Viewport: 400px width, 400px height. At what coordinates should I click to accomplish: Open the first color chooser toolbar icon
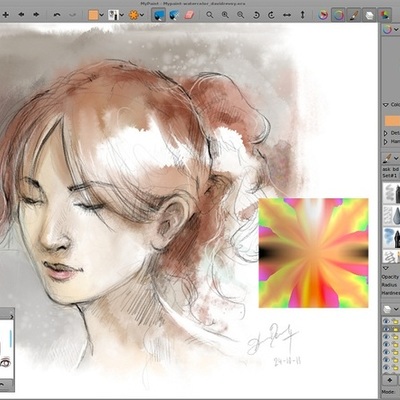(323, 15)
